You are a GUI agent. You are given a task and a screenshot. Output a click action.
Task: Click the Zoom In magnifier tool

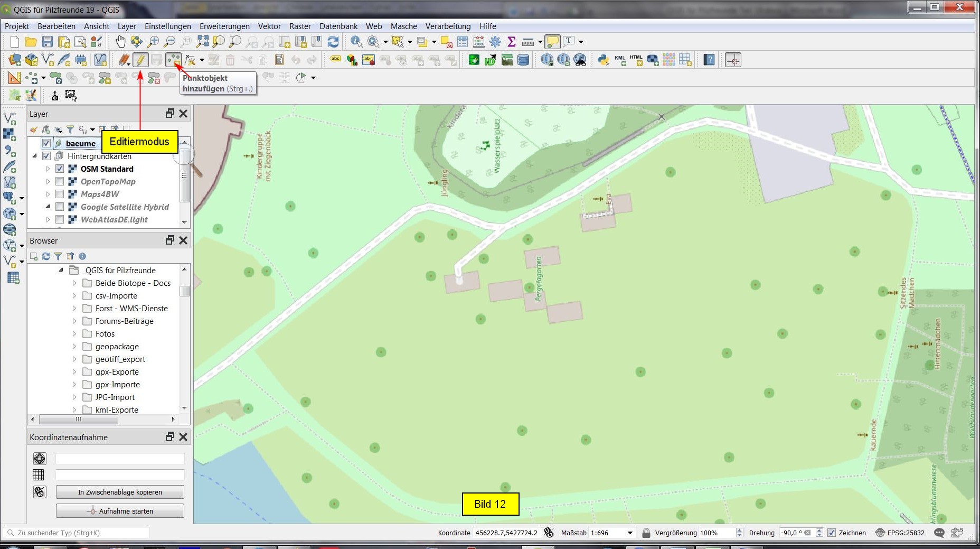[x=153, y=42]
